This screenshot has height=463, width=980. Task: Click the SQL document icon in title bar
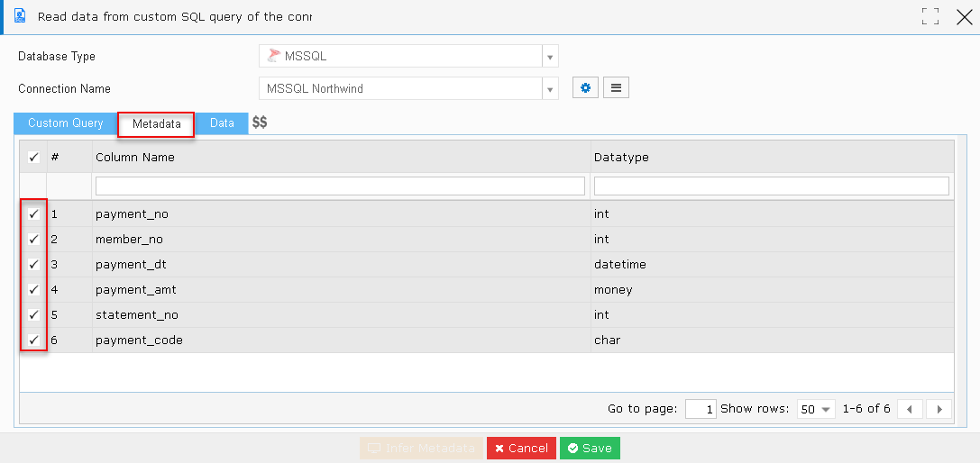[x=20, y=15]
